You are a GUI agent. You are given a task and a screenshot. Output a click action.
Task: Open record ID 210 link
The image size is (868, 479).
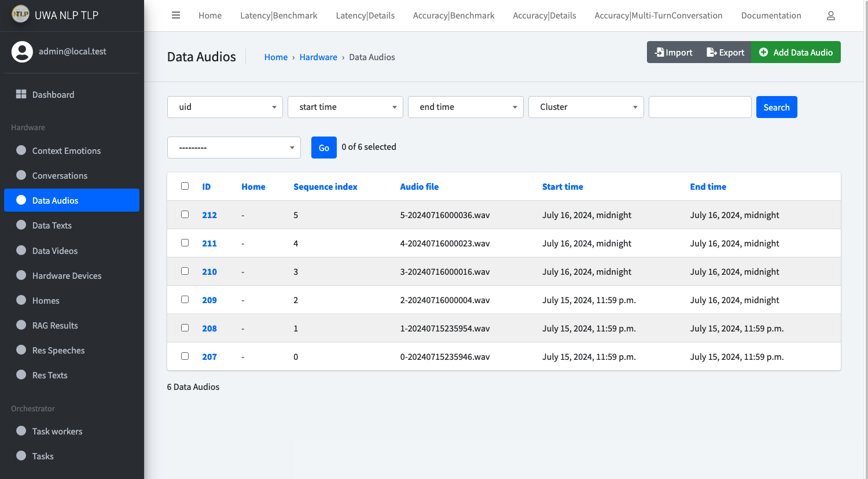209,272
